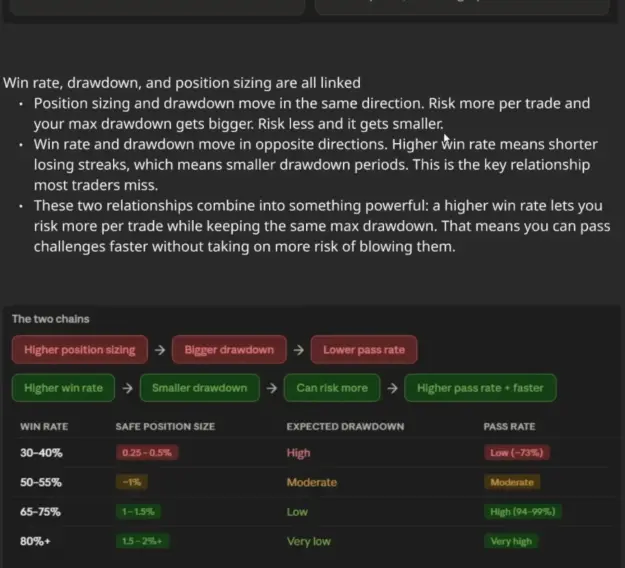Click the 0.25-0.5% position size badge
Viewport: 625px width, 568px height.
tap(147, 453)
